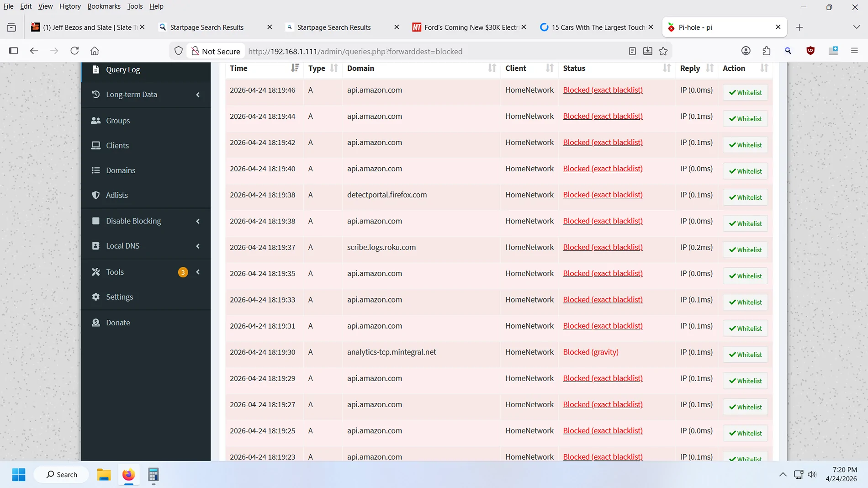Click the uBlock Origin extension icon

pos(810,51)
